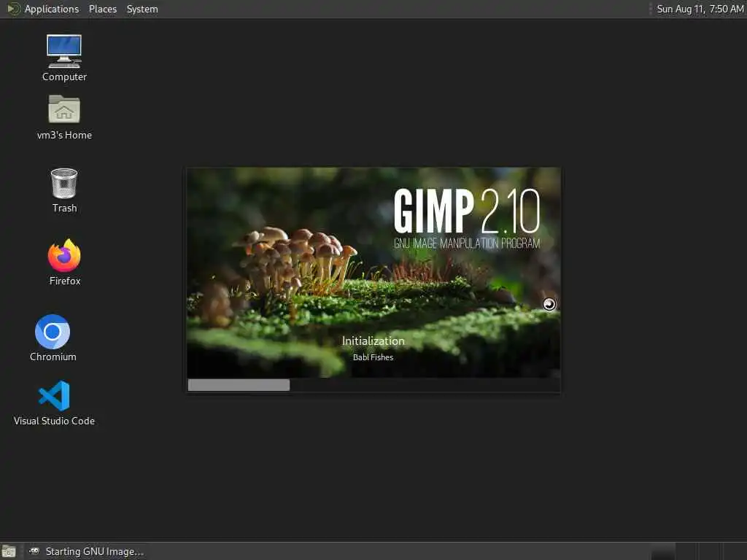Open the Applications menu
The image size is (747, 560).
click(x=52, y=9)
